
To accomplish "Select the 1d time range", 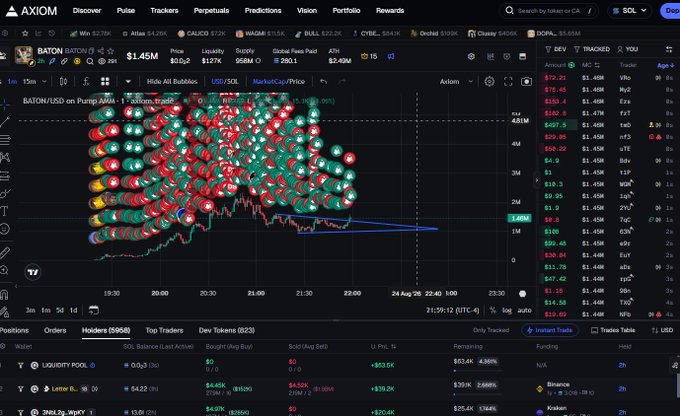I will [74, 310].
